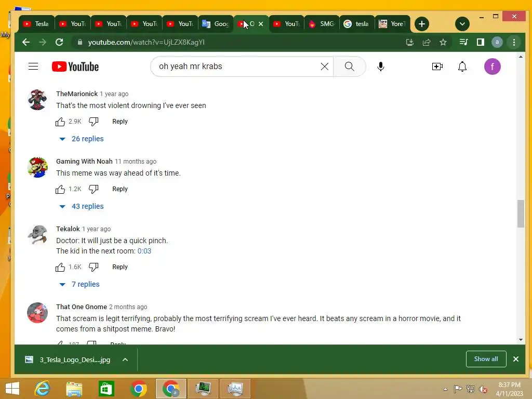532x399 pixels.
Task: Click the magnifier search button
Action: pos(349,66)
